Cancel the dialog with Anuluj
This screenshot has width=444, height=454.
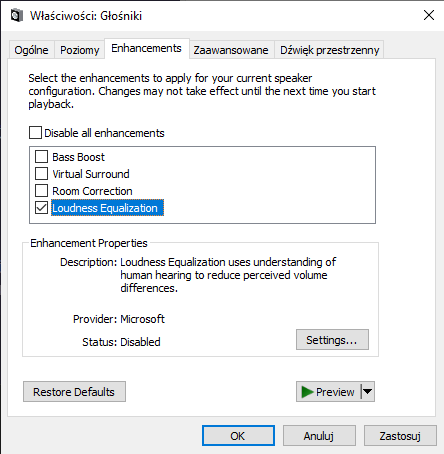point(319,436)
